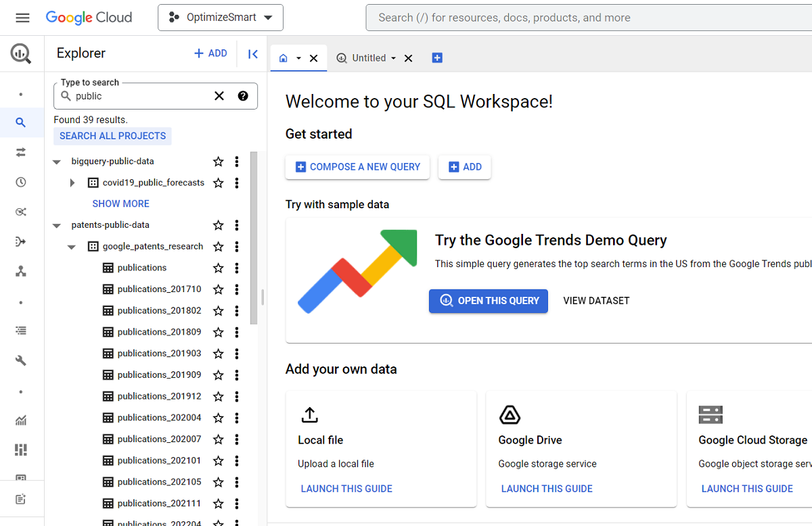The image size is (812, 526).
Task: Open the BigQuery logo icon in sidebar
Action: point(21,53)
